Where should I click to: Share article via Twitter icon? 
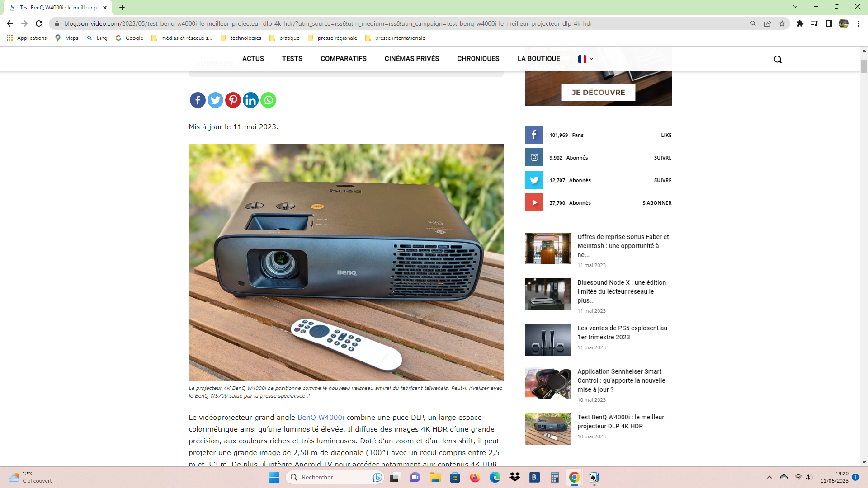[x=215, y=100]
